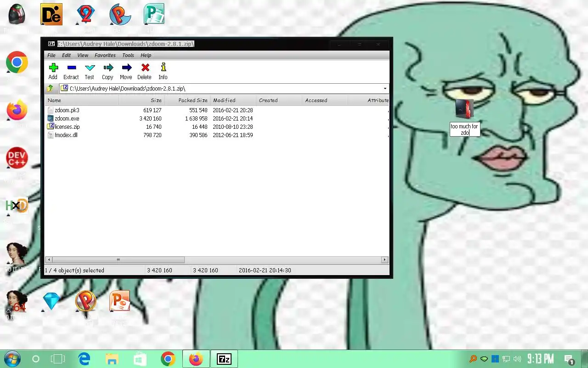Image resolution: width=588 pixels, height=368 pixels.
Task: Select the HxD hex editor desktop shortcut
Action: point(17,206)
